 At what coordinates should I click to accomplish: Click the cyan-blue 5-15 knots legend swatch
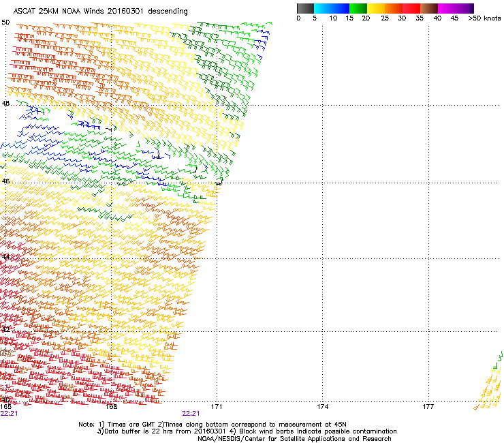(x=332, y=8)
